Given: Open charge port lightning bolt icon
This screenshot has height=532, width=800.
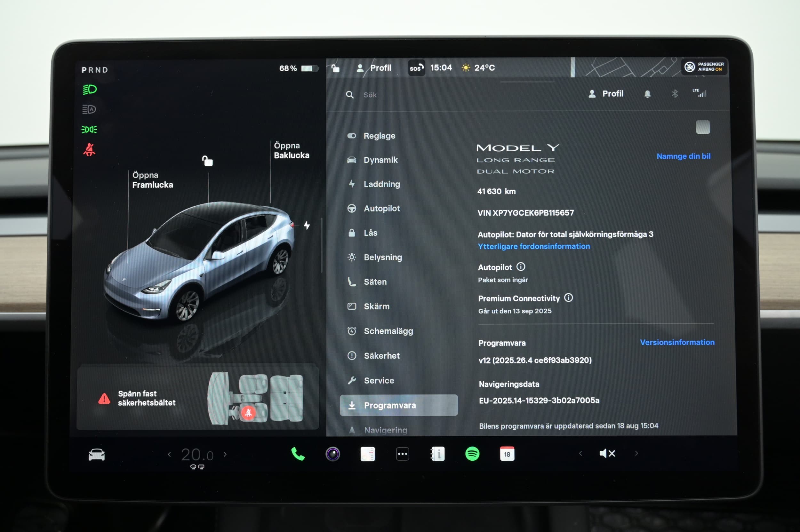Looking at the screenshot, I should coord(307,225).
